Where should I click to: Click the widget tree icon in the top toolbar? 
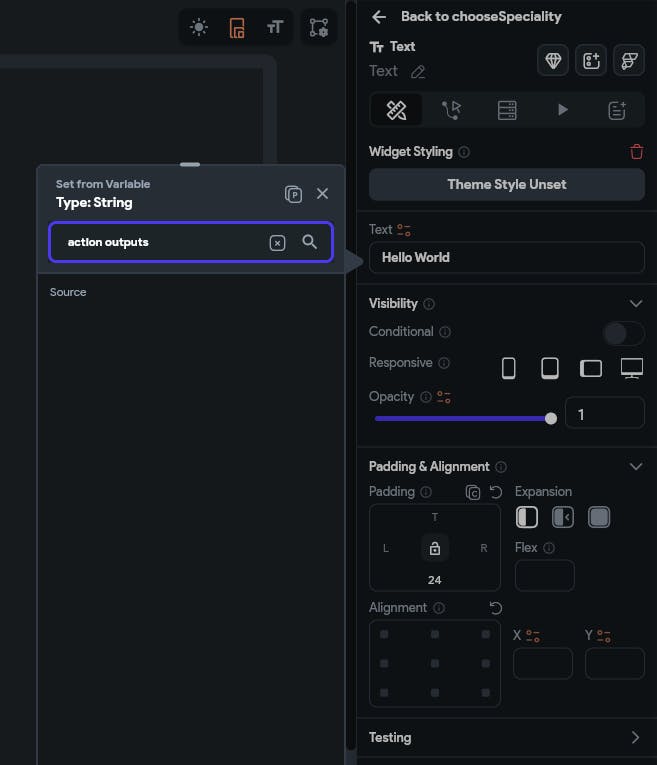(318, 28)
